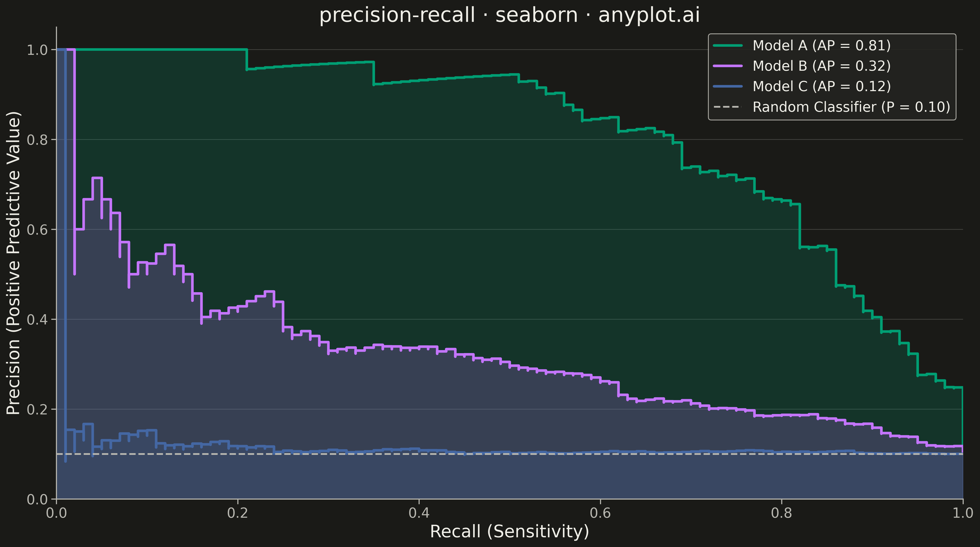Click the 0.4 tick on the precision axis

tap(37, 319)
